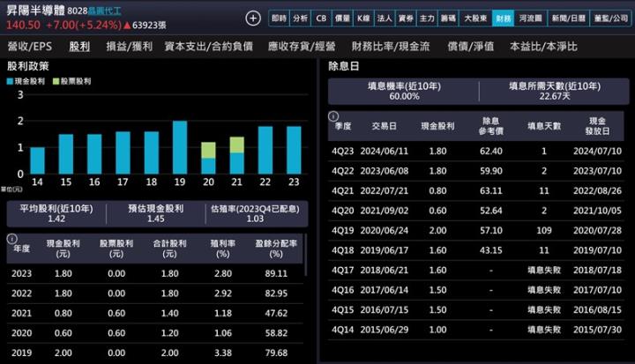Click the 2023 row in dividend table
This screenshot has width=635, height=364.
point(155,274)
